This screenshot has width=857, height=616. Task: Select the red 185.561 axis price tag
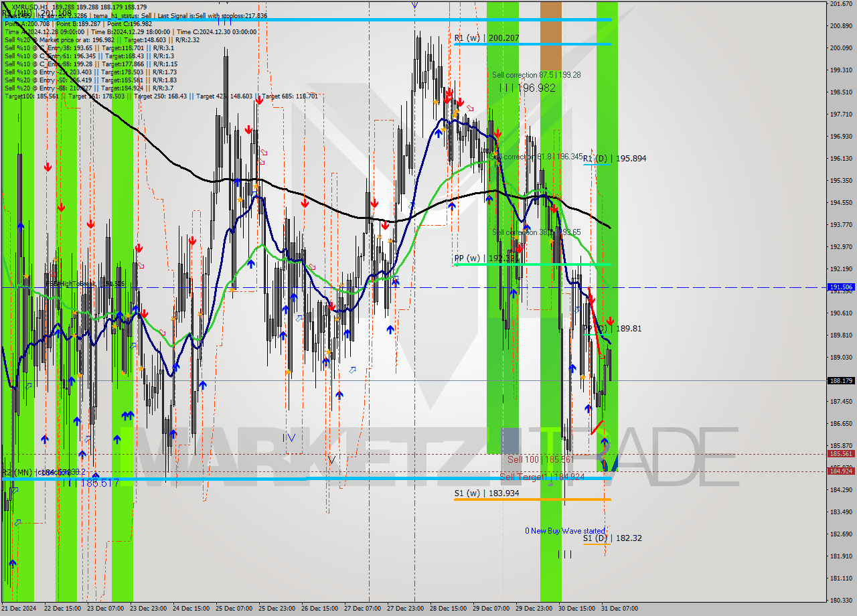pos(842,453)
